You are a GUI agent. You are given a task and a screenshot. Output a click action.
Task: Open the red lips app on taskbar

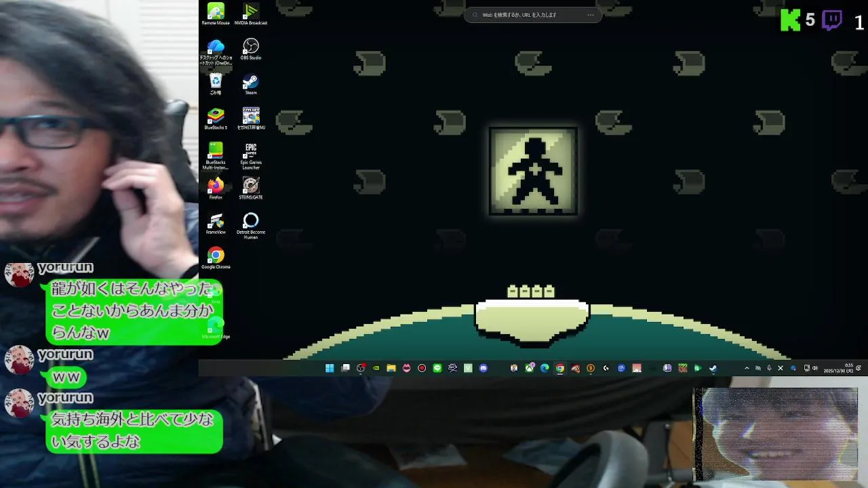point(407,368)
